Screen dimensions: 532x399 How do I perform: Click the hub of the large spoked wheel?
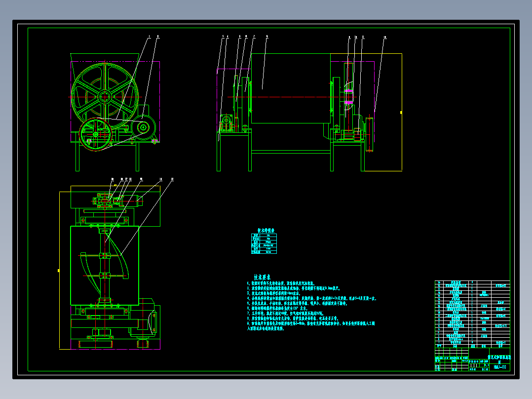[x=105, y=97]
